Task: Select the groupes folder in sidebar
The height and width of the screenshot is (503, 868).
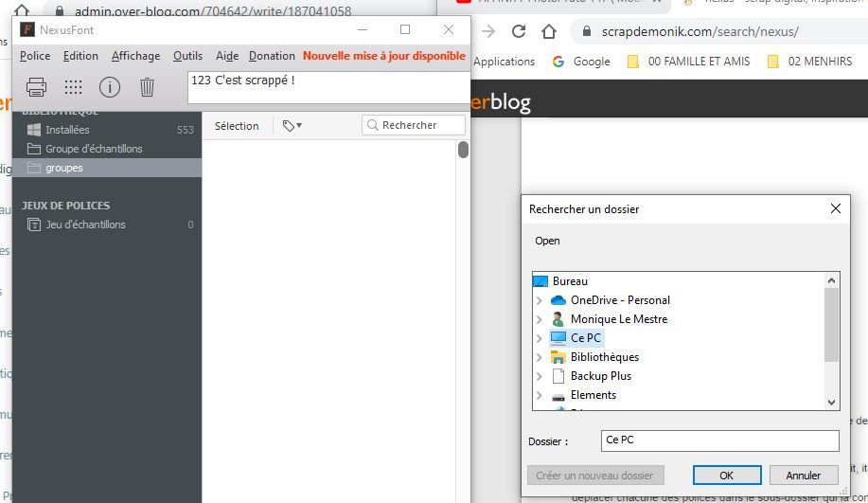Action: click(107, 168)
